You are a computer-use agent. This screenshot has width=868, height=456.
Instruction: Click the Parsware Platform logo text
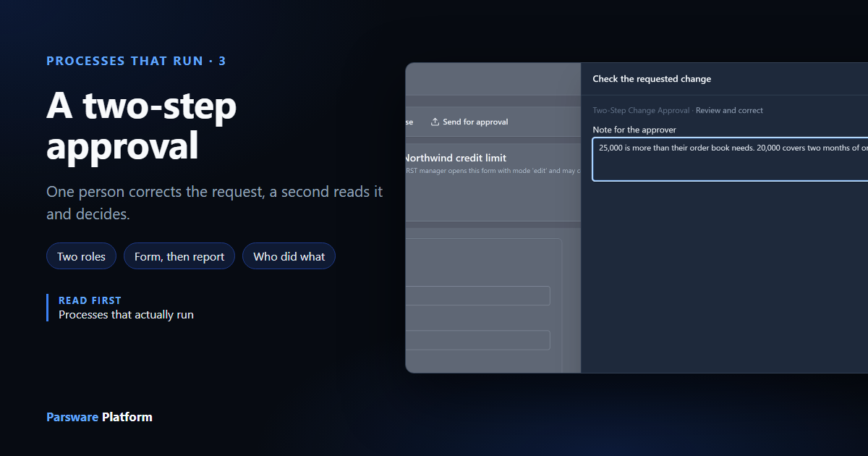[99, 417]
